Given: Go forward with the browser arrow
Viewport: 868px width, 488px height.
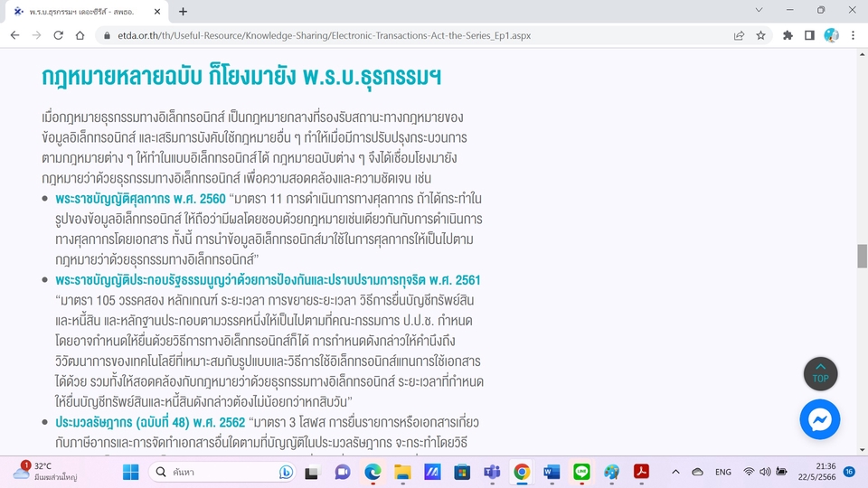Looking at the screenshot, I should pyautogui.click(x=36, y=35).
